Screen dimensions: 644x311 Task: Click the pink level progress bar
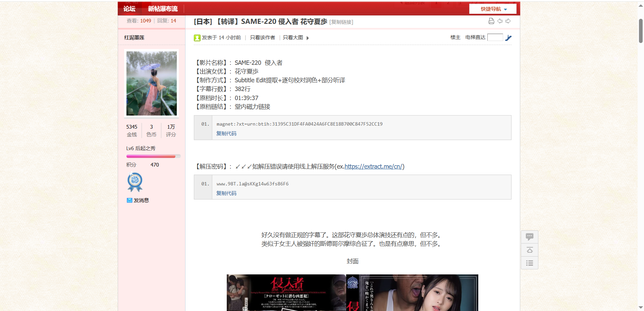point(153,156)
